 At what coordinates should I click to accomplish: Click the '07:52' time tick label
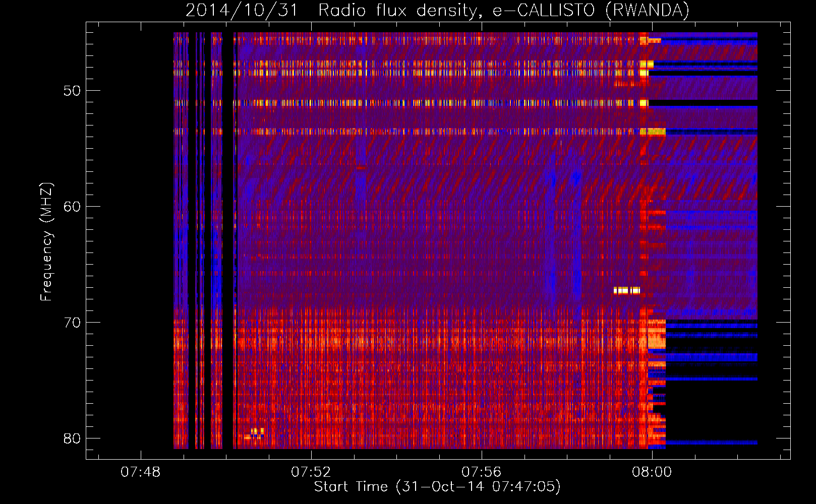tap(311, 472)
